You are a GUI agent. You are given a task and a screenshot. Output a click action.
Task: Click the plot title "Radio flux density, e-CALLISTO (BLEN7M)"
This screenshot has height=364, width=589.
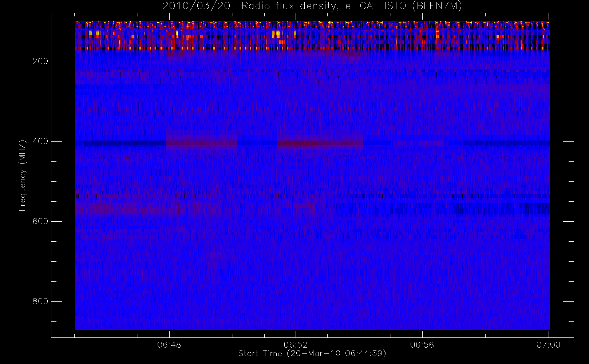pos(352,6)
